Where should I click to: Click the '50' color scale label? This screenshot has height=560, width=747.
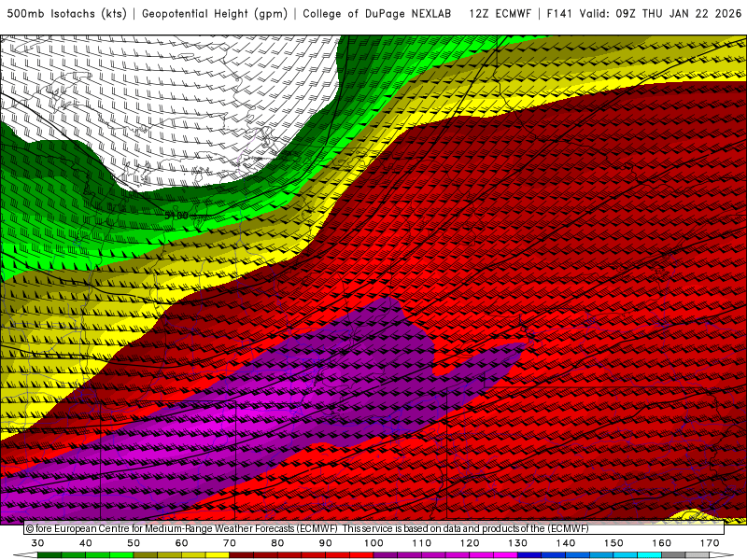(x=134, y=543)
